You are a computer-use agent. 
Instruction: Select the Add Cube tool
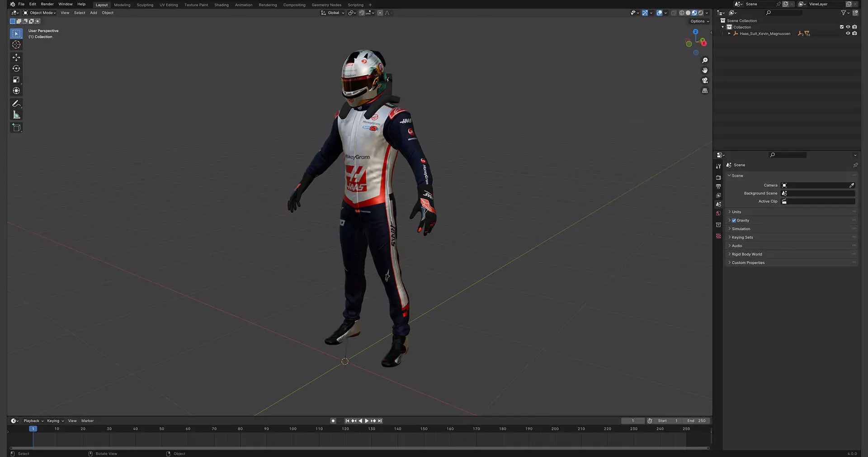point(16,128)
